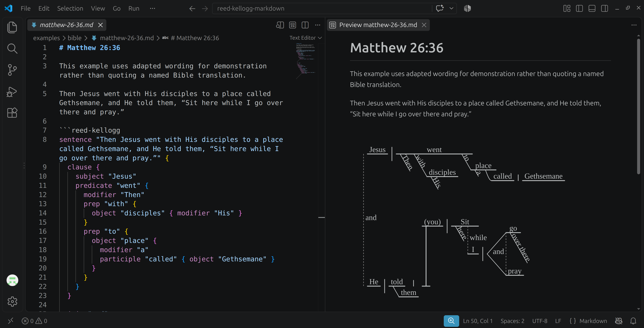
Task: Click the VS Code logo icon
Action: tap(9, 8)
